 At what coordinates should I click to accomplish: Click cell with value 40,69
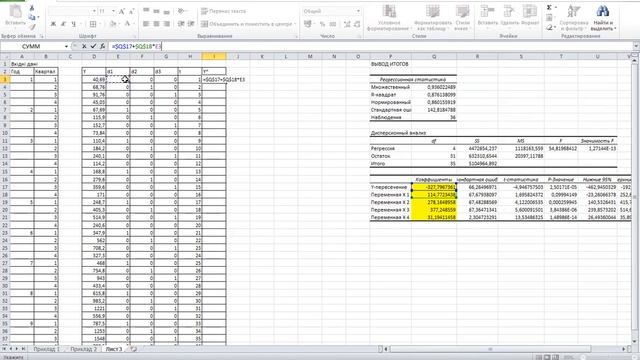point(94,80)
